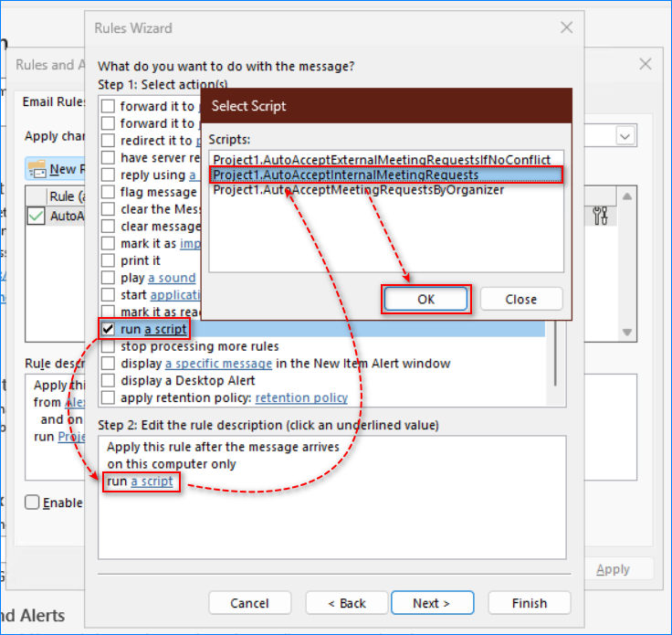Screen dimensions: 672x635
Task: Click the scroll-down arrow in rules list
Action: (627, 332)
